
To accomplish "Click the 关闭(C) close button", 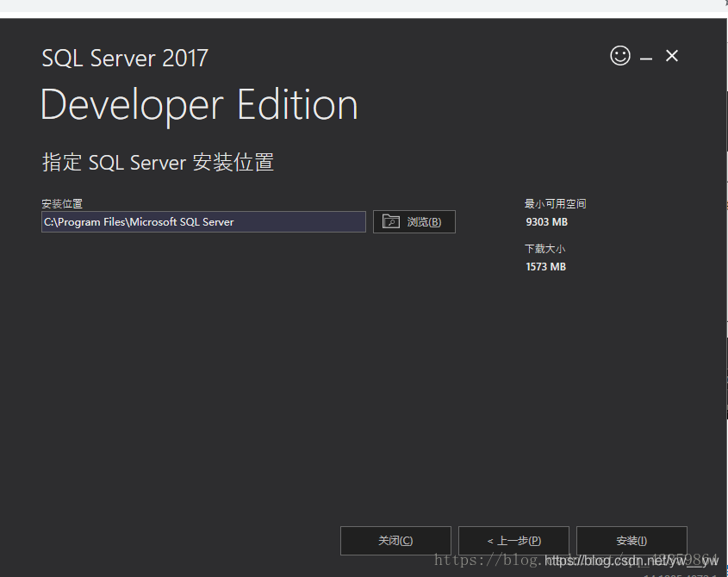I will coord(395,541).
